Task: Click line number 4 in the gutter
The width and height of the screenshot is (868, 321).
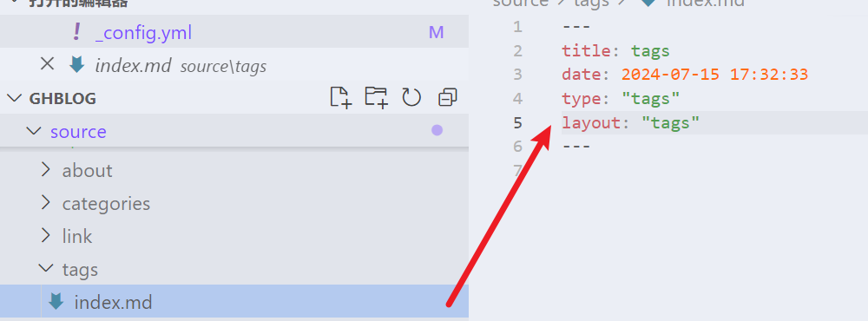Action: tap(517, 99)
